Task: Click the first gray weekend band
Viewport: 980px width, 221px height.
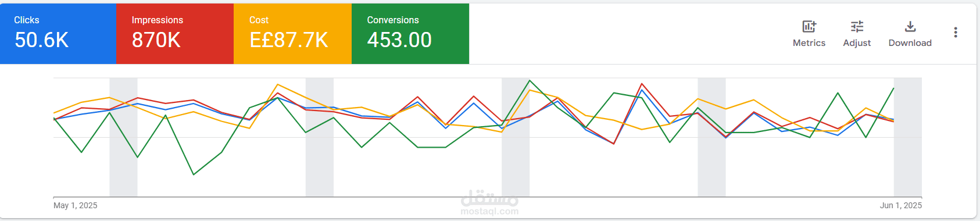Action: coord(123,137)
